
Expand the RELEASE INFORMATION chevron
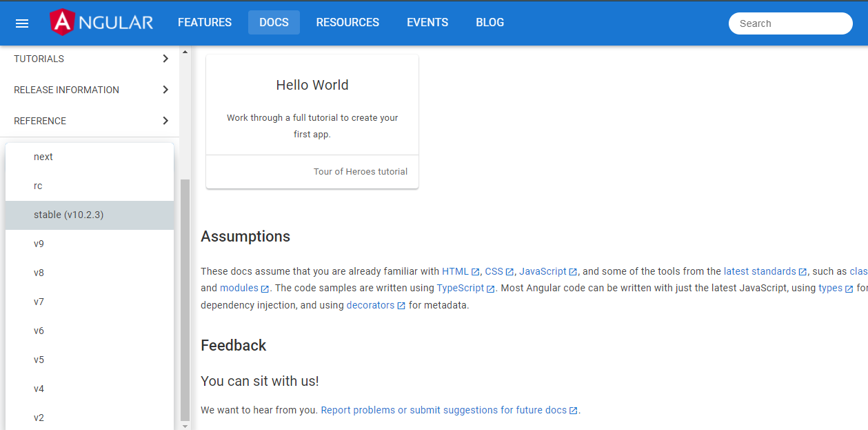point(165,90)
